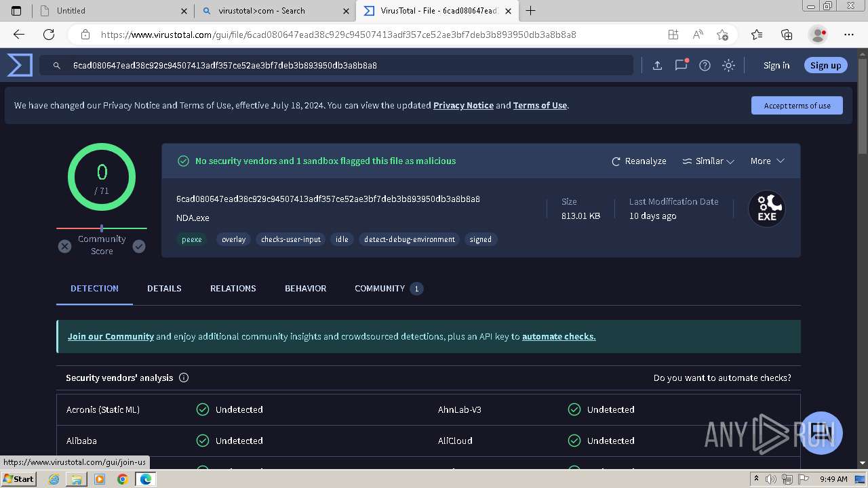Image resolution: width=868 pixels, height=488 pixels.
Task: Click the upload file icon
Action: [x=657, y=65]
